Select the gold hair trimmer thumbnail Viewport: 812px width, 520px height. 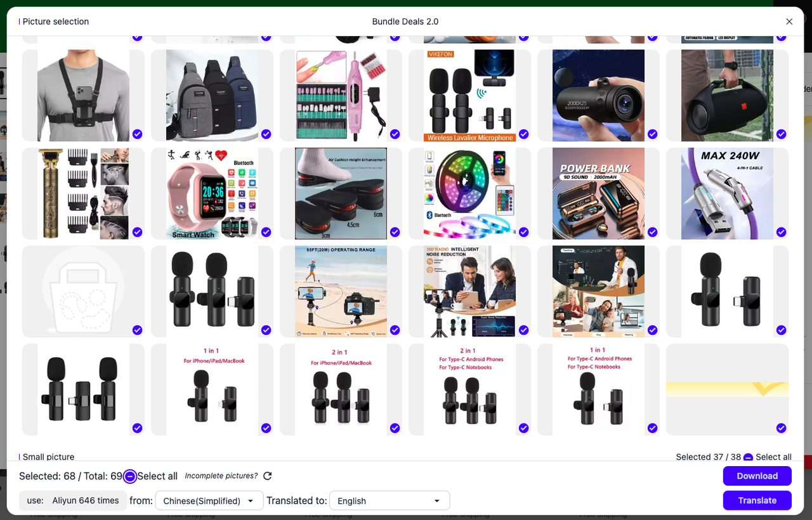coord(83,193)
